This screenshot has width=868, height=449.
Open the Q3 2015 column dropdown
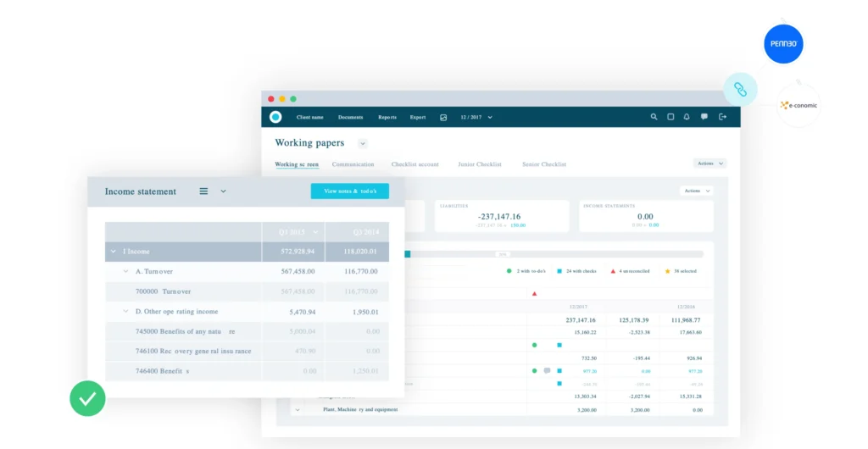pos(315,232)
